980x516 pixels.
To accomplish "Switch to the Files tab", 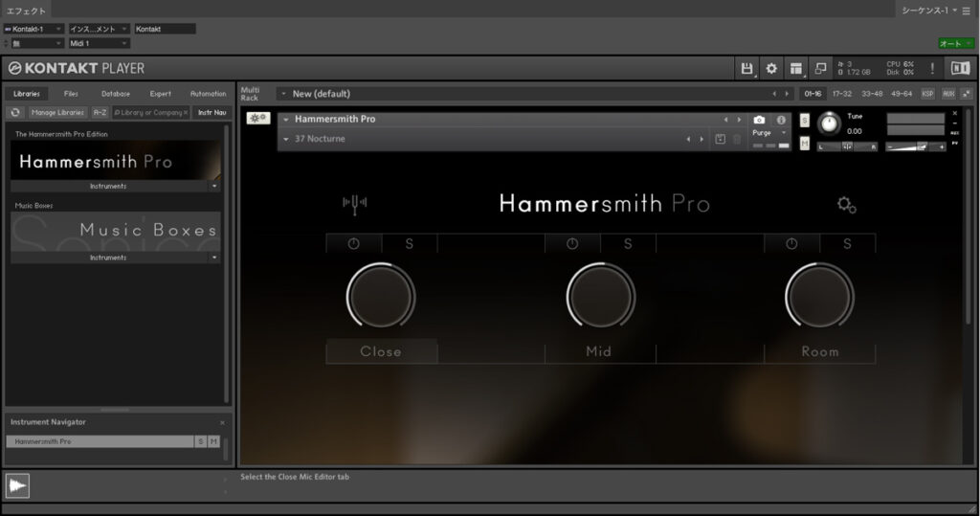I will click(x=71, y=94).
